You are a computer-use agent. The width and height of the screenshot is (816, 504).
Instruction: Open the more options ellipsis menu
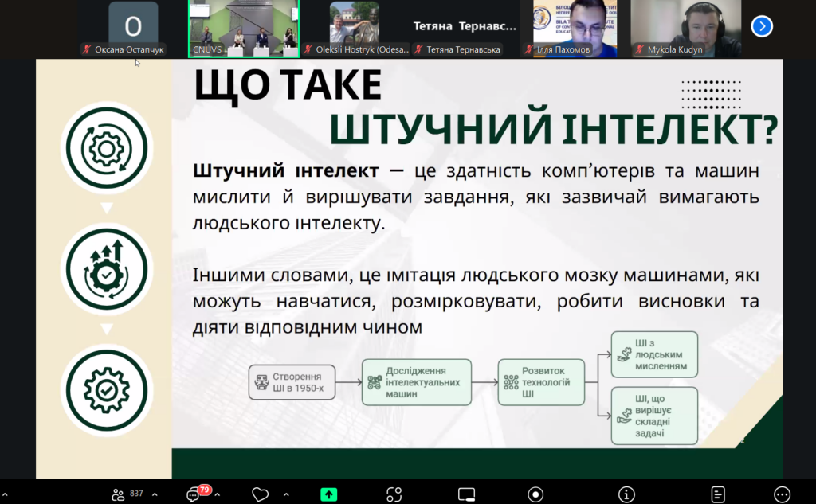pyautogui.click(x=783, y=494)
